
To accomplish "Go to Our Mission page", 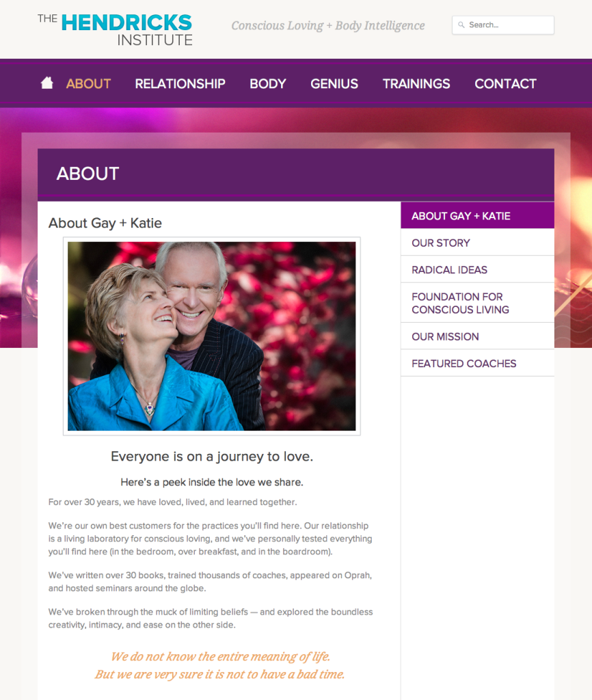I will [x=477, y=336].
